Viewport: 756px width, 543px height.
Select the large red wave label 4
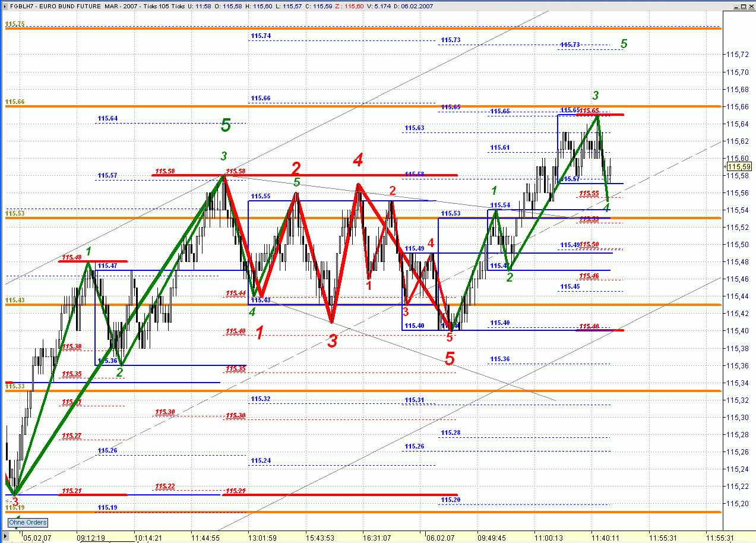[358, 159]
